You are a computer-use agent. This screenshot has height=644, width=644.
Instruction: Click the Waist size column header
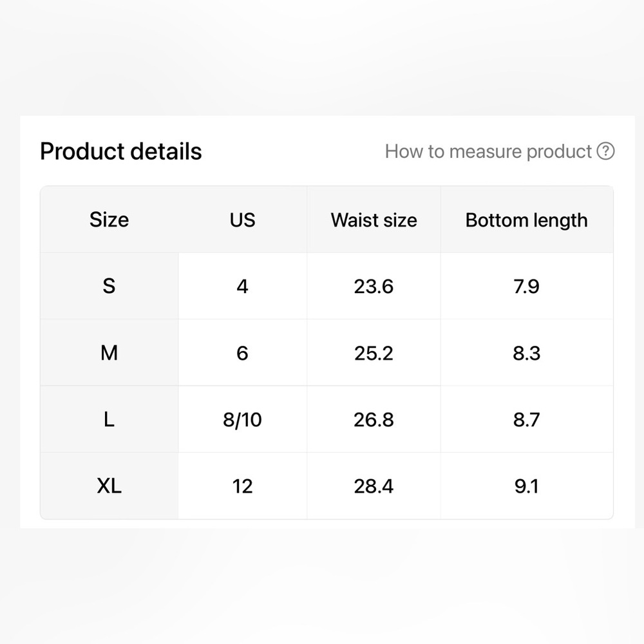click(374, 220)
